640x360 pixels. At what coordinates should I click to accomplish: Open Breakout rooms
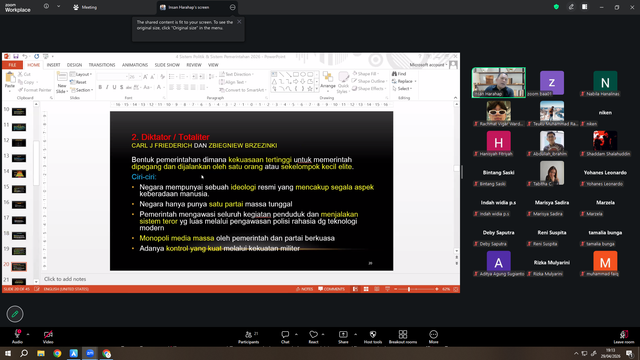click(403, 337)
